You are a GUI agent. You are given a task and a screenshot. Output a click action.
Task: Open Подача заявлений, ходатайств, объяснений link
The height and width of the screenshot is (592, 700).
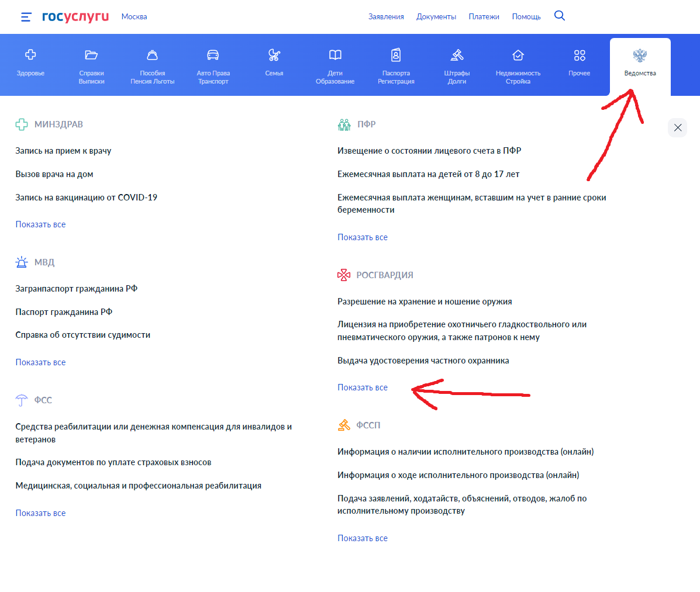[462, 504]
